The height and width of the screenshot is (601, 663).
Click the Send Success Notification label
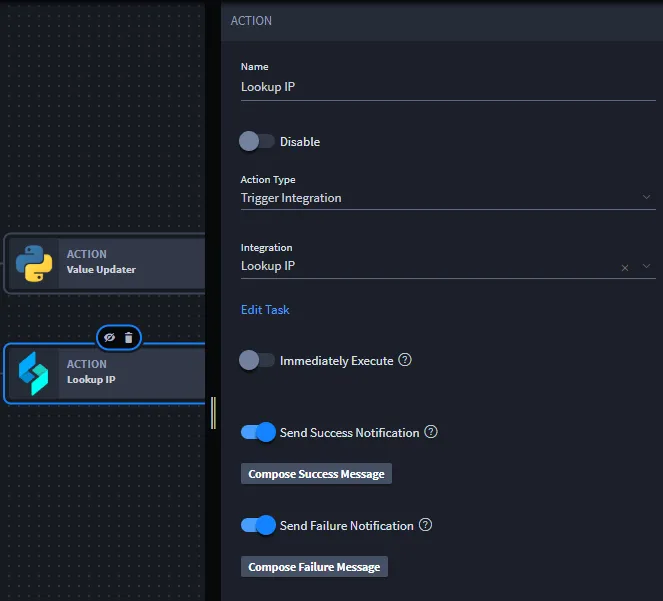tap(349, 433)
